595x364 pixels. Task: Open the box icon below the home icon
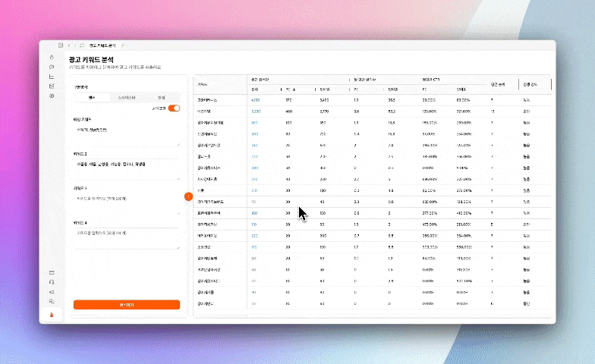point(52,67)
